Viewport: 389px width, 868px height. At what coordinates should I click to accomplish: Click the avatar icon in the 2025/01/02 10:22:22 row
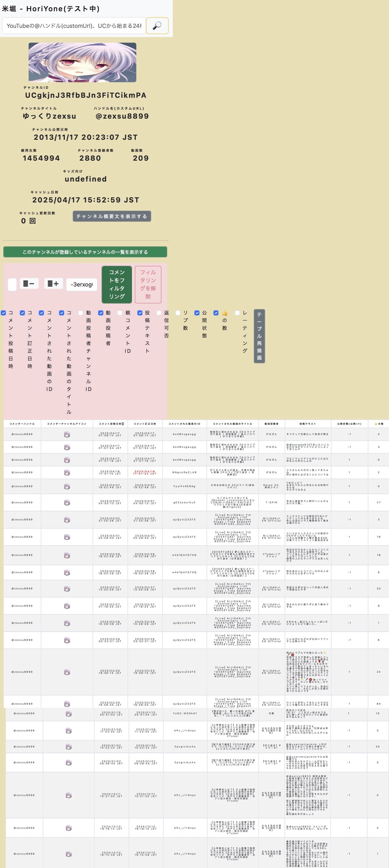(x=69, y=746)
